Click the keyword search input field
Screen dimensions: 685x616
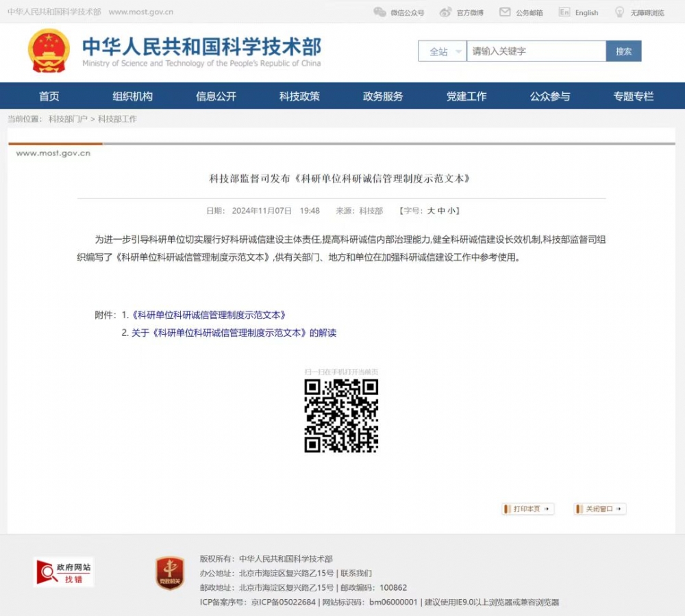click(x=536, y=51)
